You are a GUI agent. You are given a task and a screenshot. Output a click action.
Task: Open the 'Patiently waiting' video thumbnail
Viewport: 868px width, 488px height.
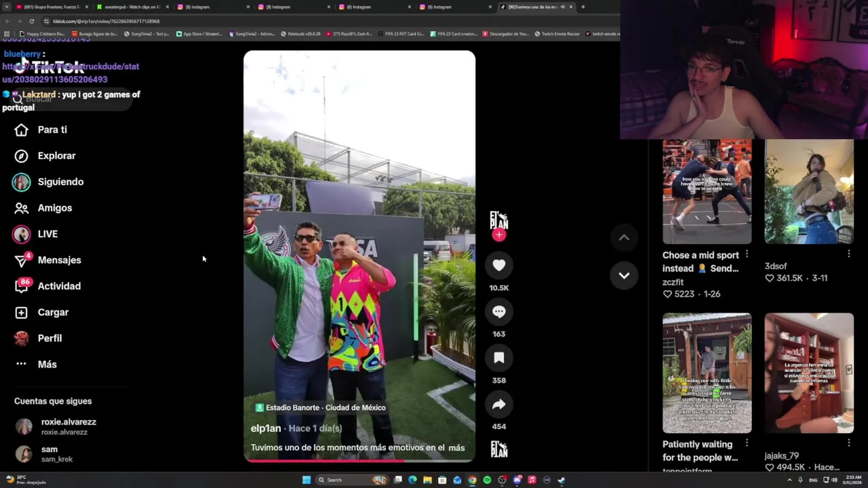[x=707, y=373]
